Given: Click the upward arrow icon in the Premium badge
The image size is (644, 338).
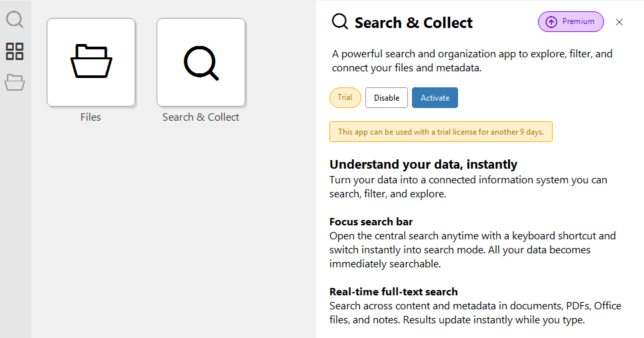Looking at the screenshot, I should click(x=551, y=22).
